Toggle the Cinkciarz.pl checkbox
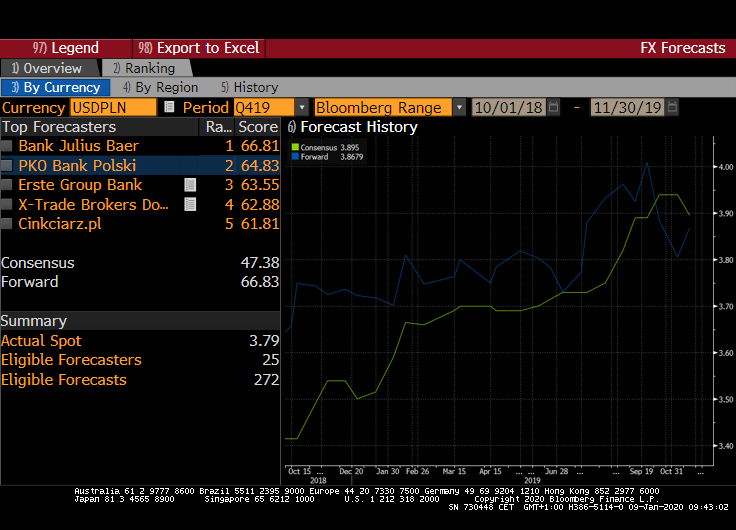 (7, 224)
